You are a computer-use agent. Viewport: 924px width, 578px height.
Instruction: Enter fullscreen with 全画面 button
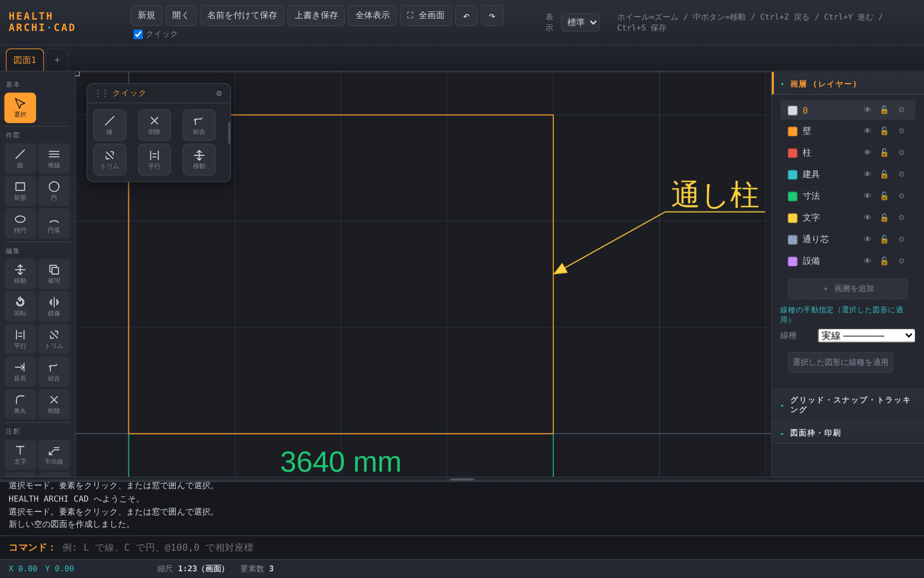tap(426, 15)
